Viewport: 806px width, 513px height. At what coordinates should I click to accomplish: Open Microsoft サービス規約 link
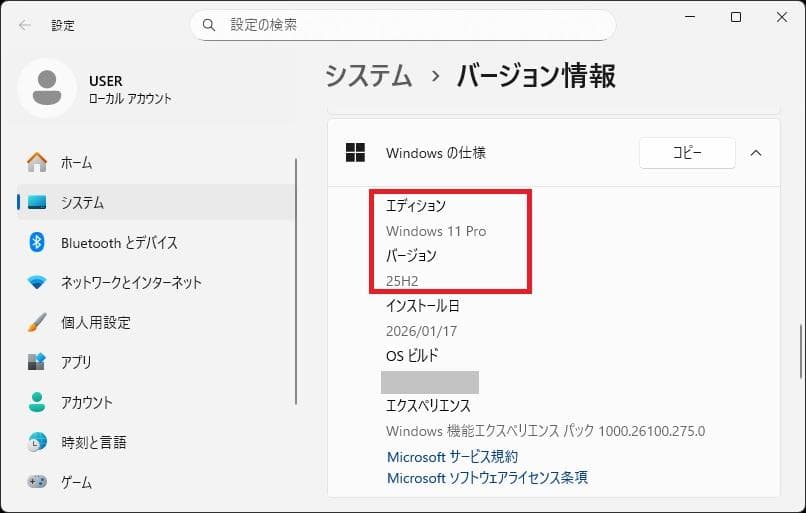(x=452, y=456)
